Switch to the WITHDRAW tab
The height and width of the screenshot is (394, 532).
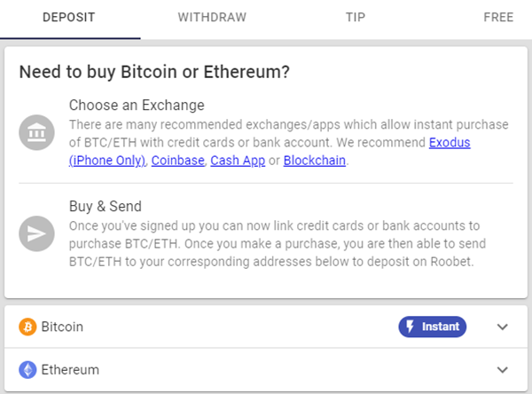coord(213,18)
